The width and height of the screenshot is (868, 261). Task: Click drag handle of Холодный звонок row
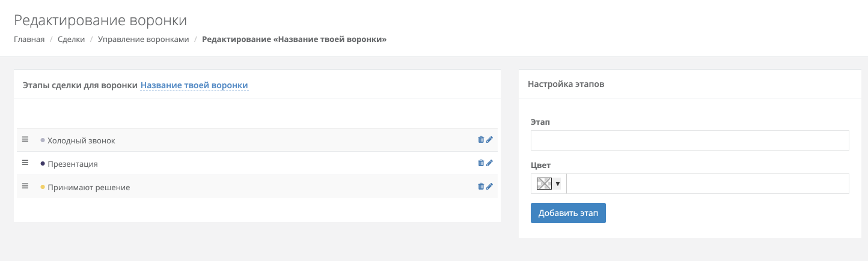tap(25, 140)
